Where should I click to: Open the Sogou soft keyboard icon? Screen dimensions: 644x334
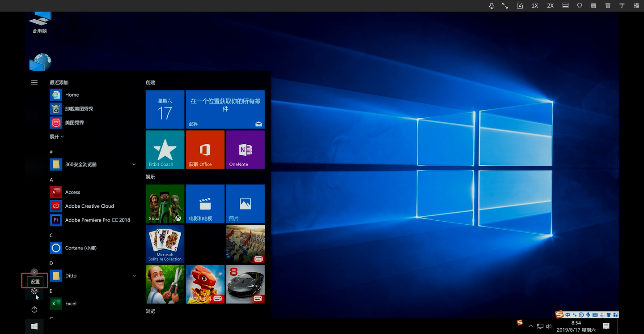tap(595, 315)
